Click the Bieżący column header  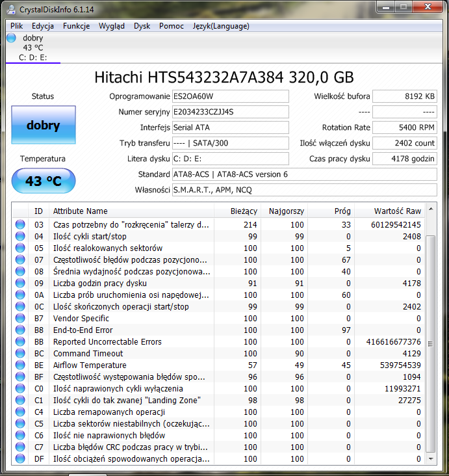point(237,211)
